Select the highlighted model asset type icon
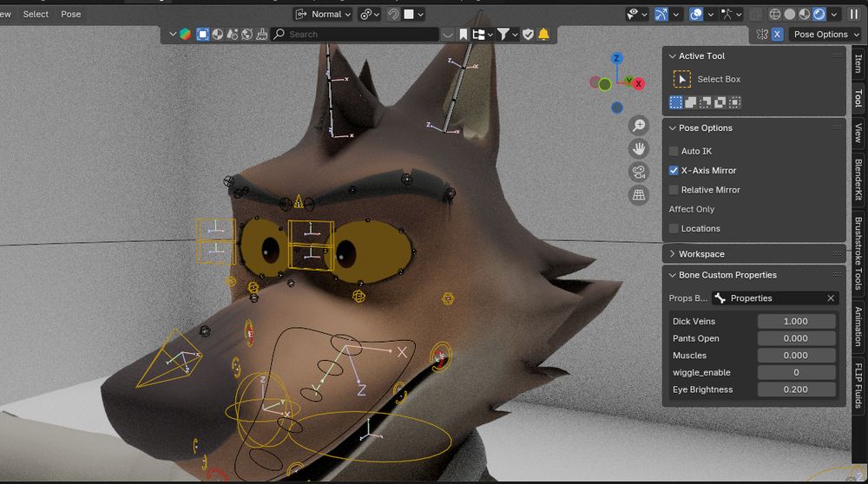 click(202, 35)
